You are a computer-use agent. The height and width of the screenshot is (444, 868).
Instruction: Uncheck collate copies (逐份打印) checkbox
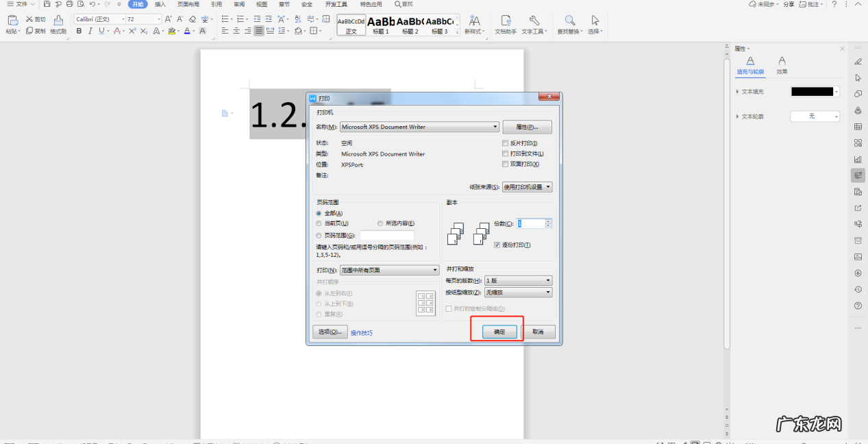coord(497,245)
